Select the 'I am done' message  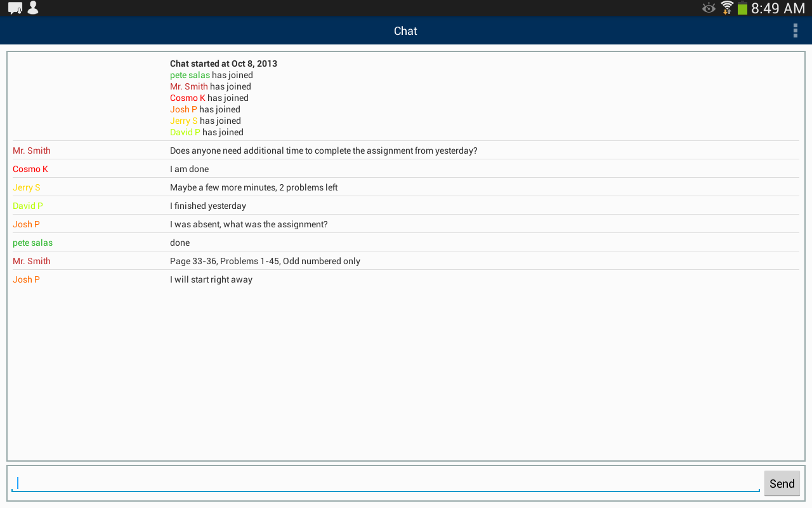[x=189, y=169]
